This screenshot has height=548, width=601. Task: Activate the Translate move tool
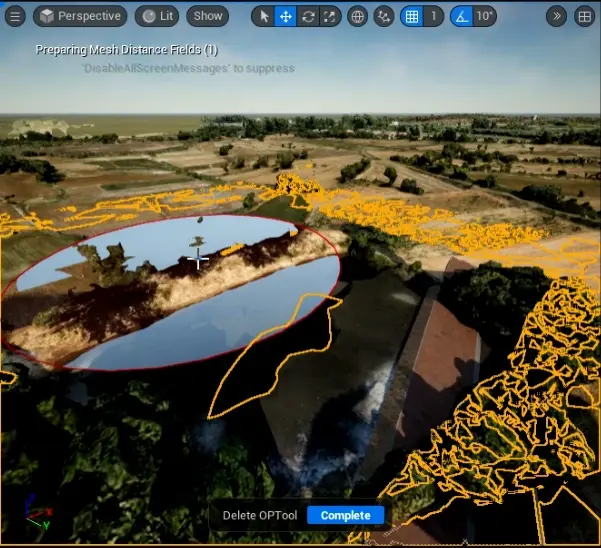(x=286, y=16)
